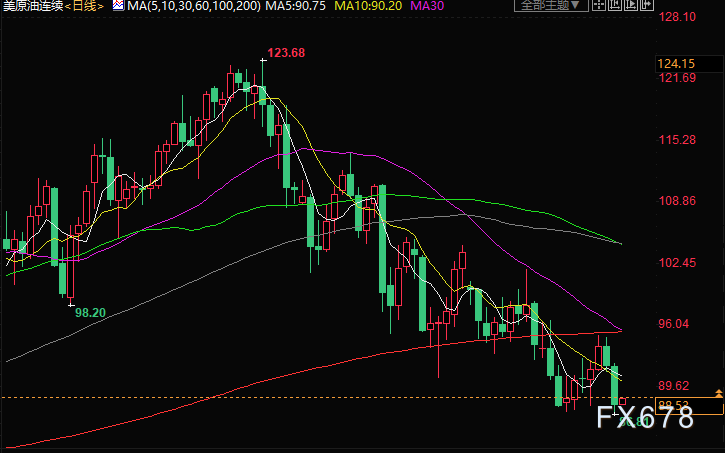The width and height of the screenshot is (725, 453).
Task: Click the orange up-arrow marker above the 89.53 price box
Action: [719, 393]
